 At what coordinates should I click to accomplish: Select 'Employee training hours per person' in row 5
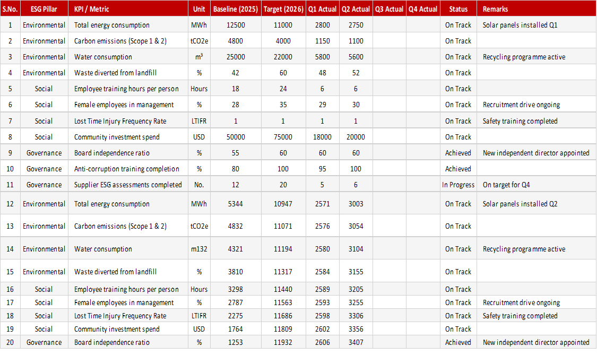point(126,89)
